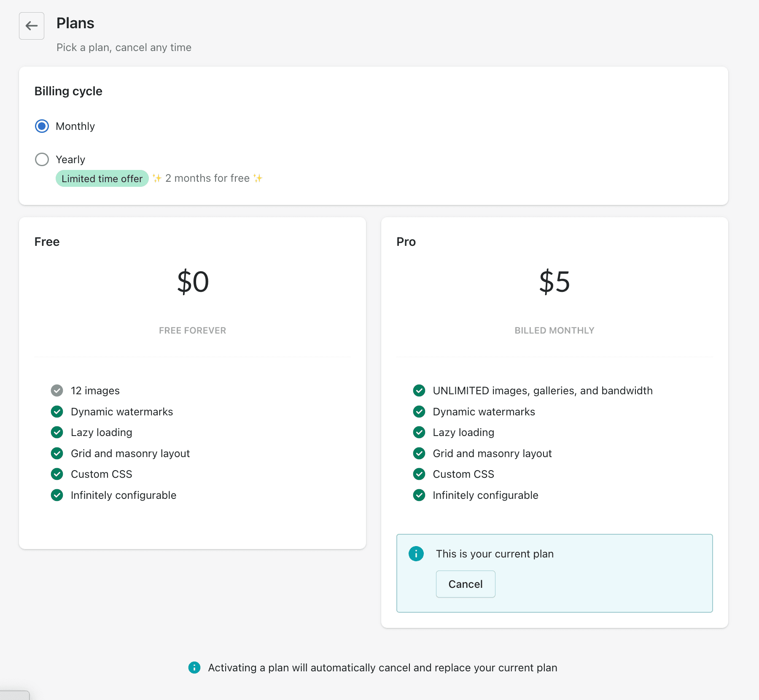Click check icon for Pro Dynamic watermarks
759x700 pixels.
pyautogui.click(x=419, y=412)
